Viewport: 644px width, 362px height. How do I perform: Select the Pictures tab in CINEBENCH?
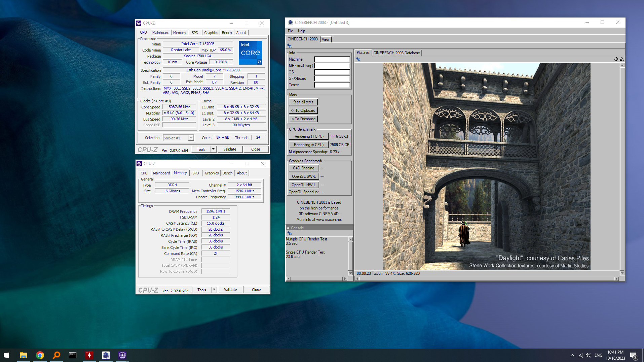[363, 53]
